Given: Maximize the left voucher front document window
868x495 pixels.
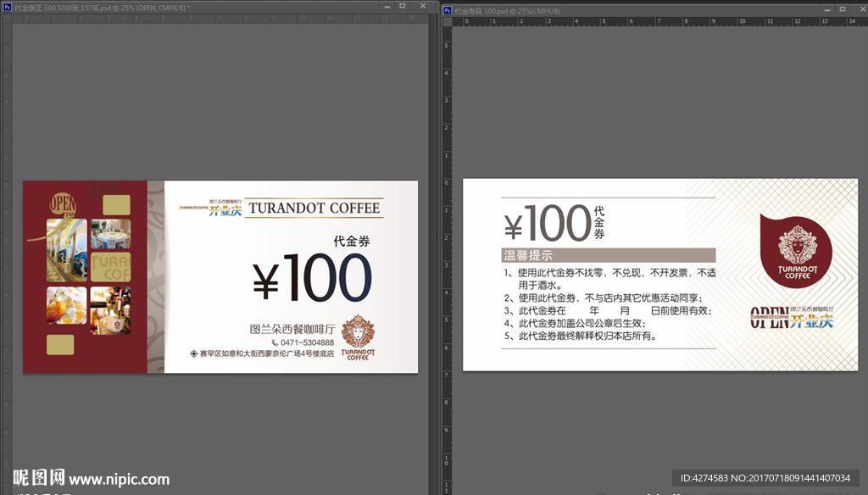Looking at the screenshot, I should [402, 6].
